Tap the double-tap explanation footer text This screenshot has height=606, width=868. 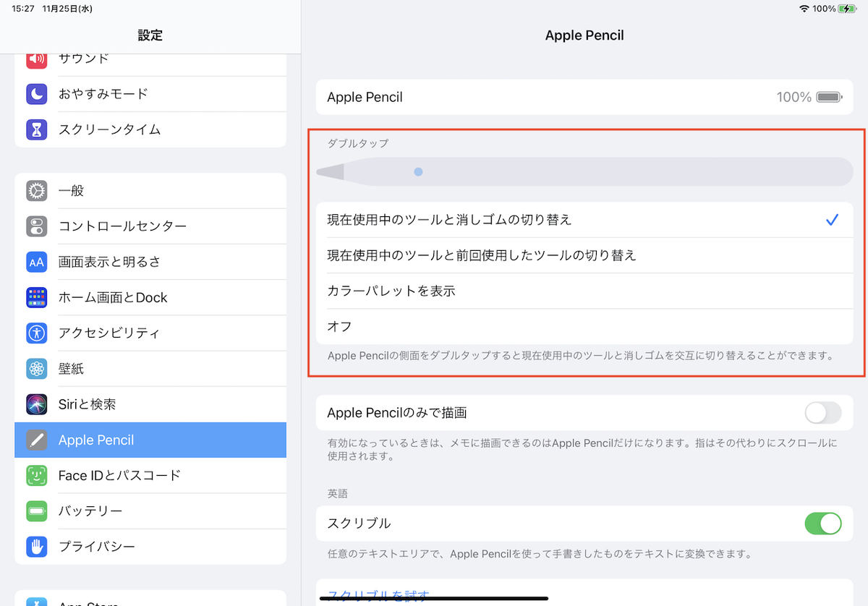tap(581, 356)
